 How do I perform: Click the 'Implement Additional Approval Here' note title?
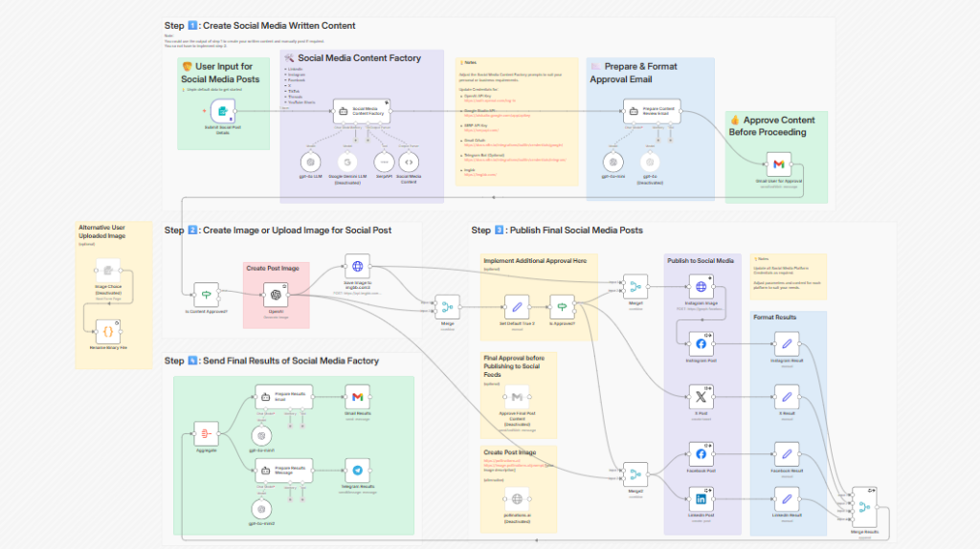click(535, 261)
